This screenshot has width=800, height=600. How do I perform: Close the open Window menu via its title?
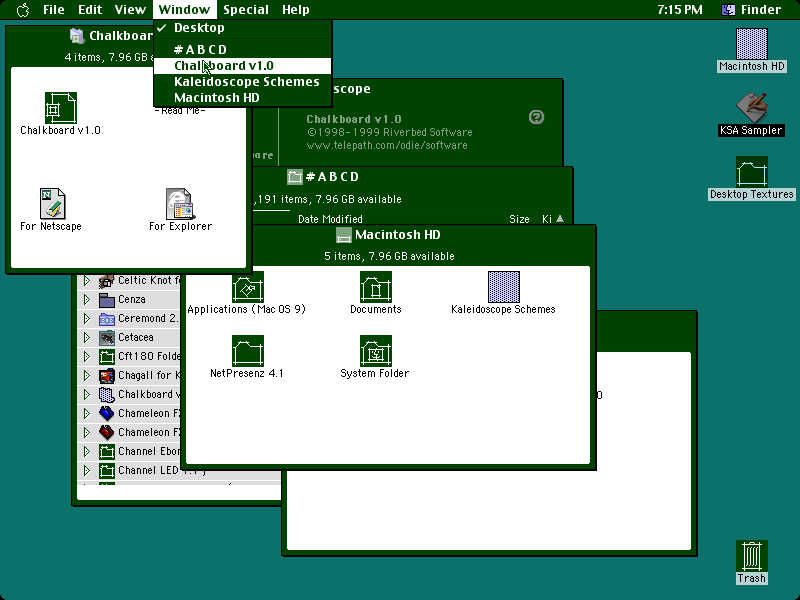click(x=184, y=10)
